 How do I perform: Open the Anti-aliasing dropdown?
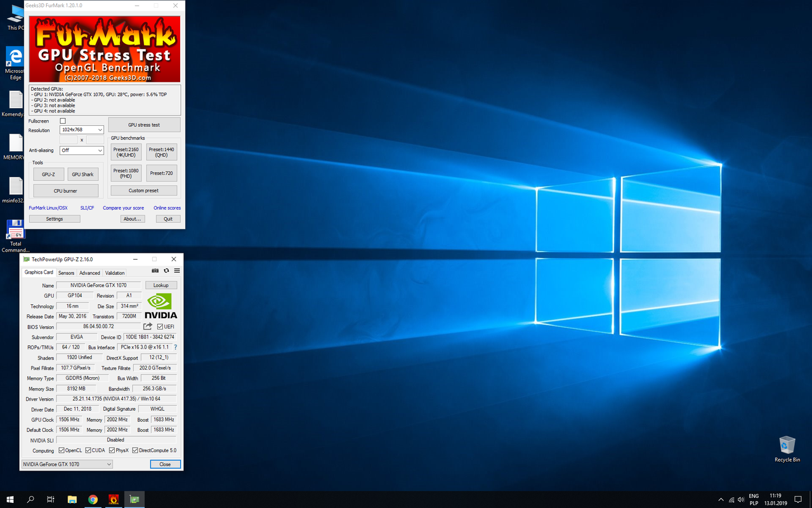click(x=82, y=150)
